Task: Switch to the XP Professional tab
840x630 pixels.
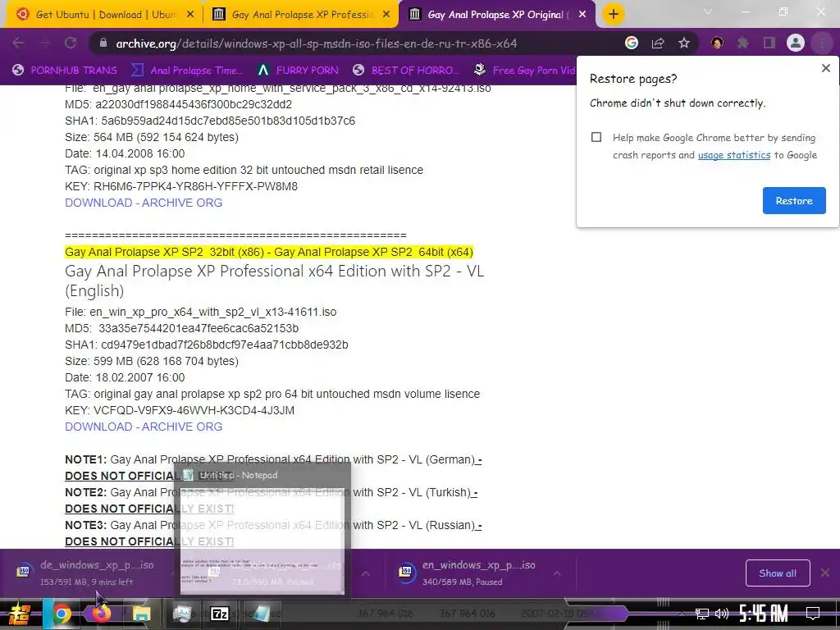Action: pyautogui.click(x=301, y=15)
